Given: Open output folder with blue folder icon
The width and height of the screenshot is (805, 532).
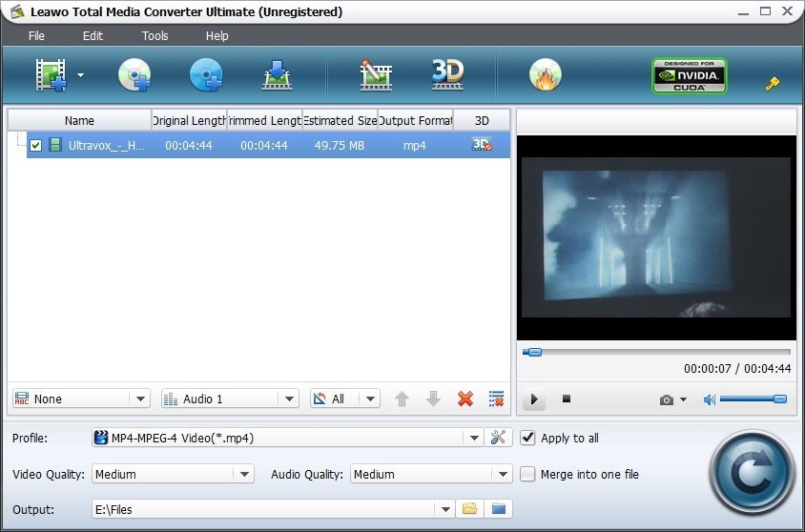Looking at the screenshot, I should (499, 509).
